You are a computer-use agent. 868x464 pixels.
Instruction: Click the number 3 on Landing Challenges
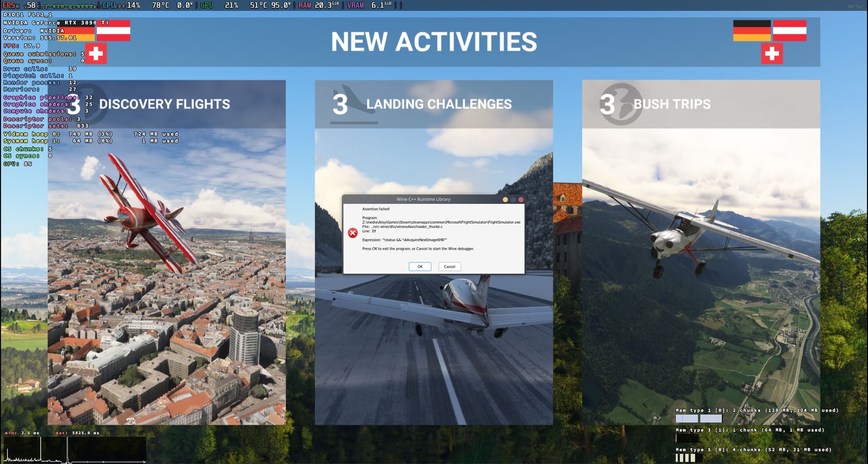[340, 104]
